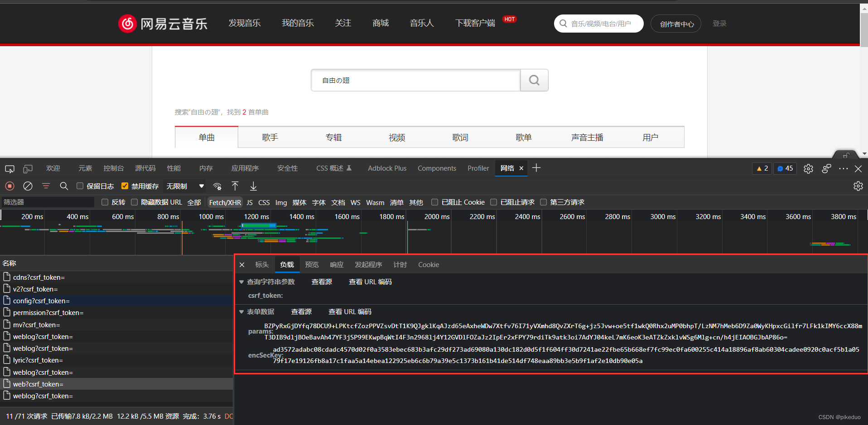Click the warnings count badge showing 2

(x=762, y=168)
